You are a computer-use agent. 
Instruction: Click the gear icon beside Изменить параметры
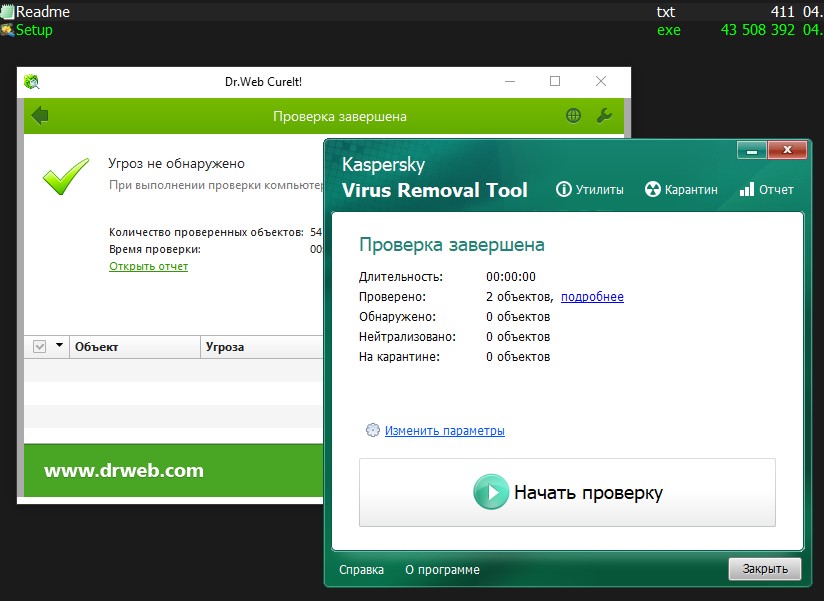(x=373, y=430)
